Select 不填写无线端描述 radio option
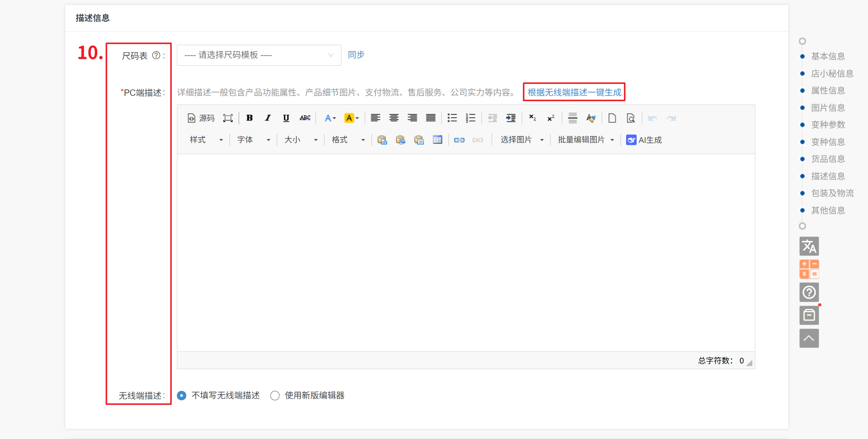This screenshot has height=439, width=868. 182,395
